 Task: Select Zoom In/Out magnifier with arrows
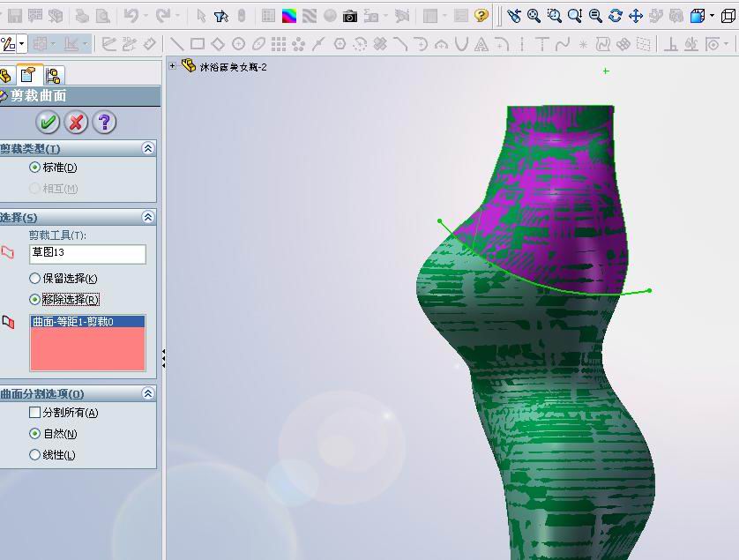tap(575, 16)
